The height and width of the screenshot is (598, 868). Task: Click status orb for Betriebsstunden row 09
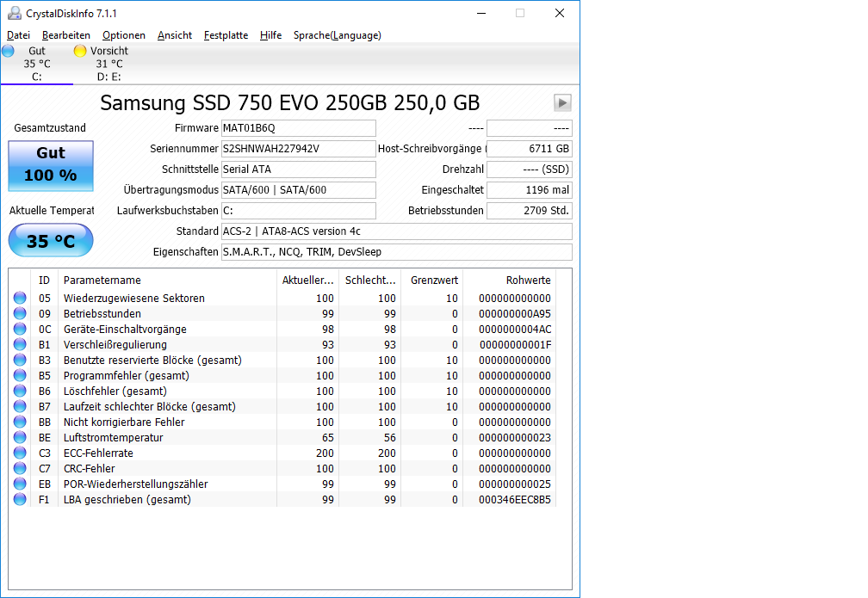coord(20,313)
